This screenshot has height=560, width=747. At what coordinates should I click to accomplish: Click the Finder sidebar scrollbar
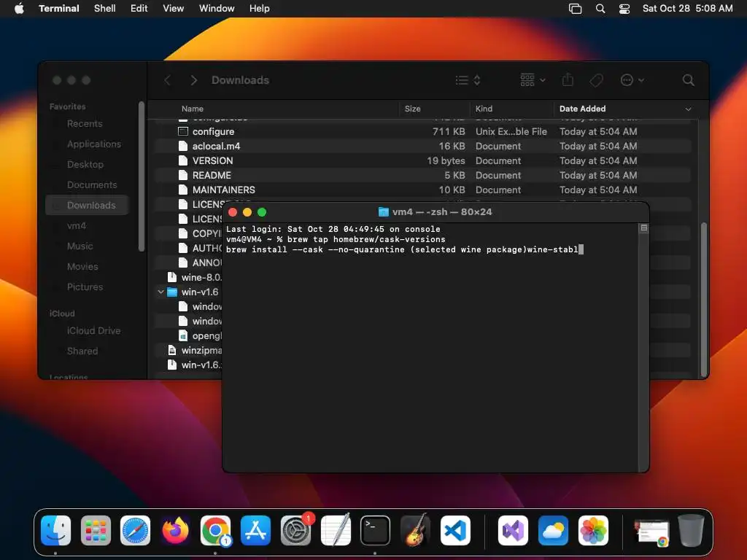[142, 176]
